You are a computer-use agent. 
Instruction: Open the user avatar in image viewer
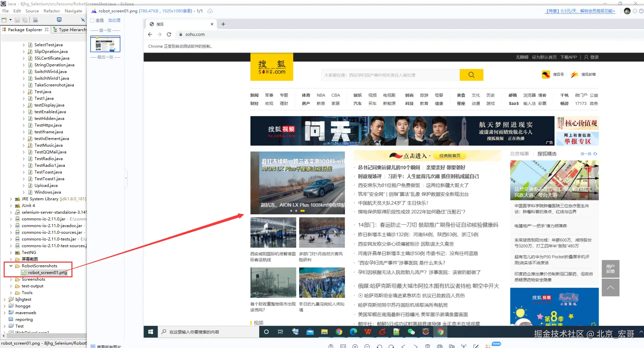click(x=627, y=11)
